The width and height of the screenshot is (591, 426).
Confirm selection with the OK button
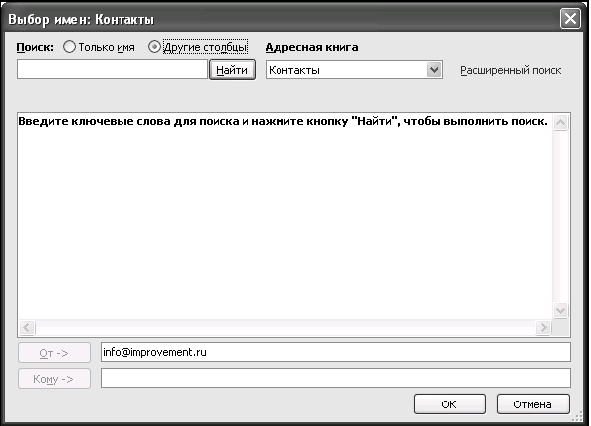(x=450, y=404)
